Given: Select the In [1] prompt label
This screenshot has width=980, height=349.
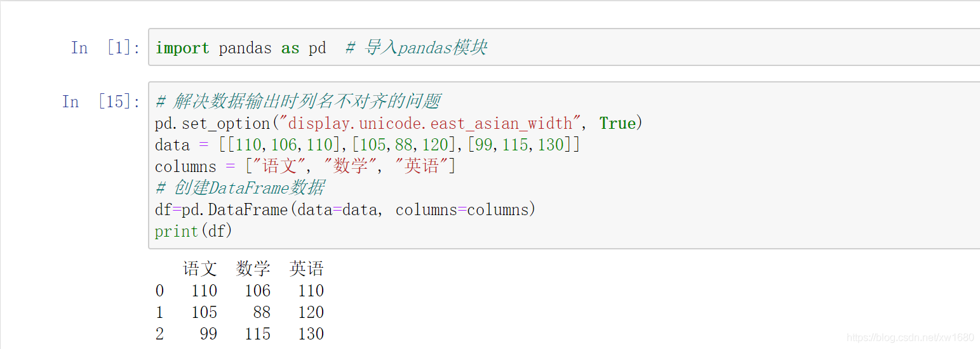Looking at the screenshot, I should click(x=105, y=48).
